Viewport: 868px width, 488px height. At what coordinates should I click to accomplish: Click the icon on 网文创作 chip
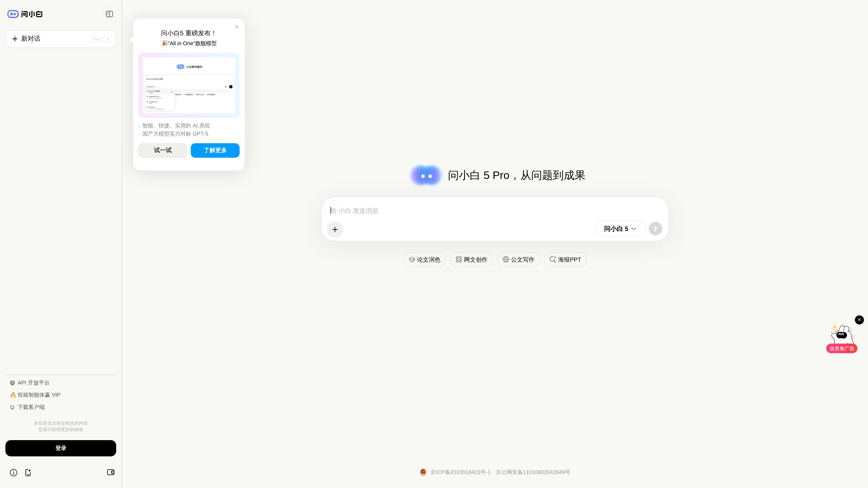[x=459, y=259]
